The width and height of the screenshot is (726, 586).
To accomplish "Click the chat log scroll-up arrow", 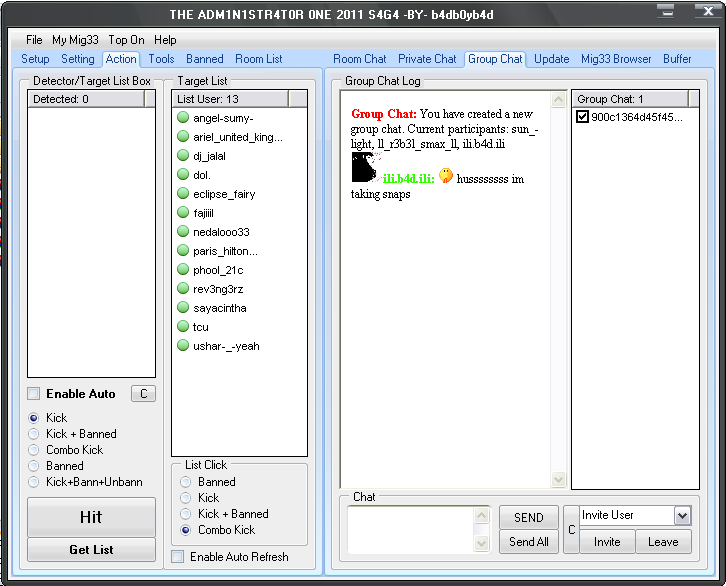I will click(x=558, y=100).
